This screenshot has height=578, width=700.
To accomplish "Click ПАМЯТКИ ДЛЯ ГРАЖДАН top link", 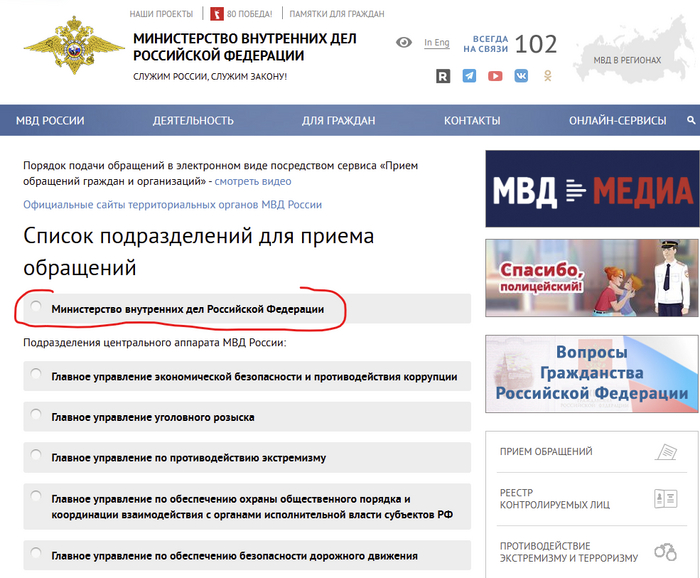I will coord(337,14).
